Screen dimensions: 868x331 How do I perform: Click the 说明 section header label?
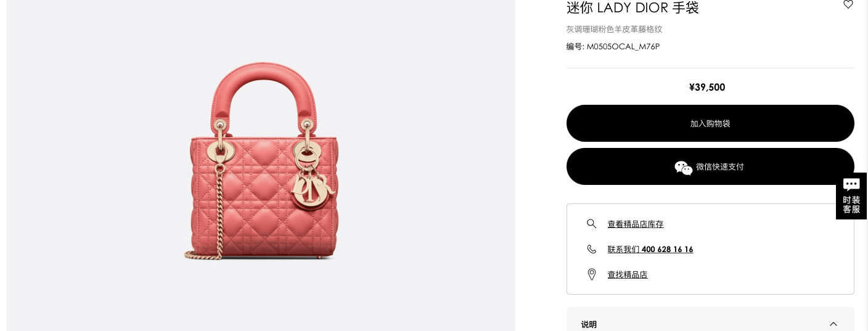pos(589,324)
